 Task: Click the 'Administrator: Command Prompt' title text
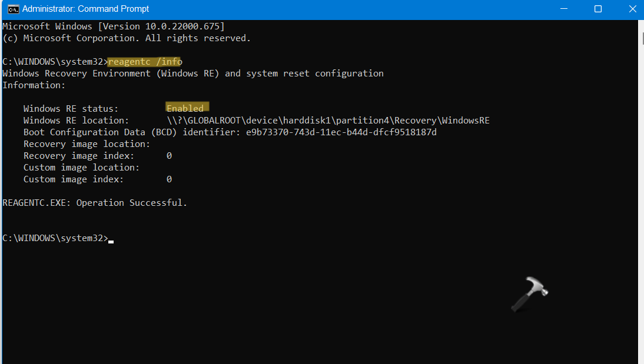click(85, 9)
